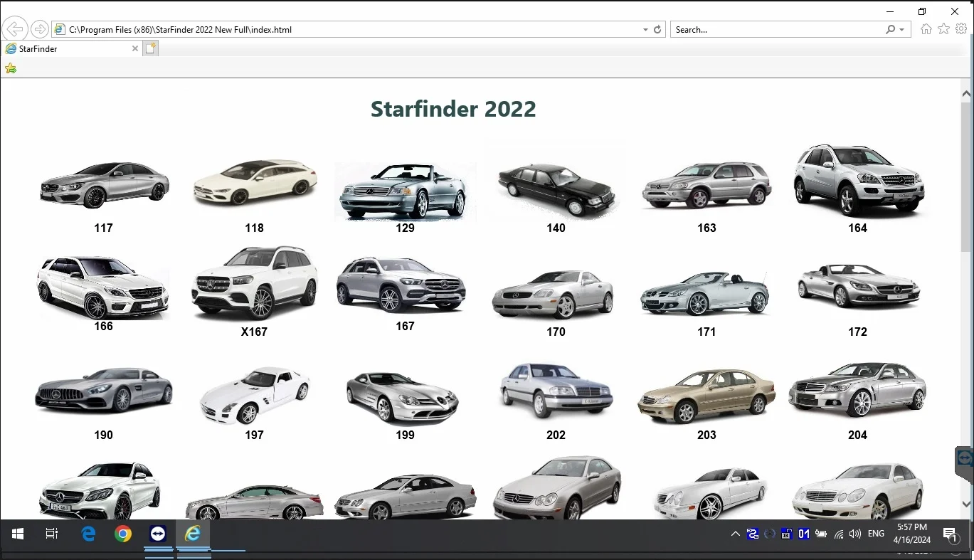This screenshot has width=974, height=560.
Task: Open the browser Home icon
Action: coord(926,29)
